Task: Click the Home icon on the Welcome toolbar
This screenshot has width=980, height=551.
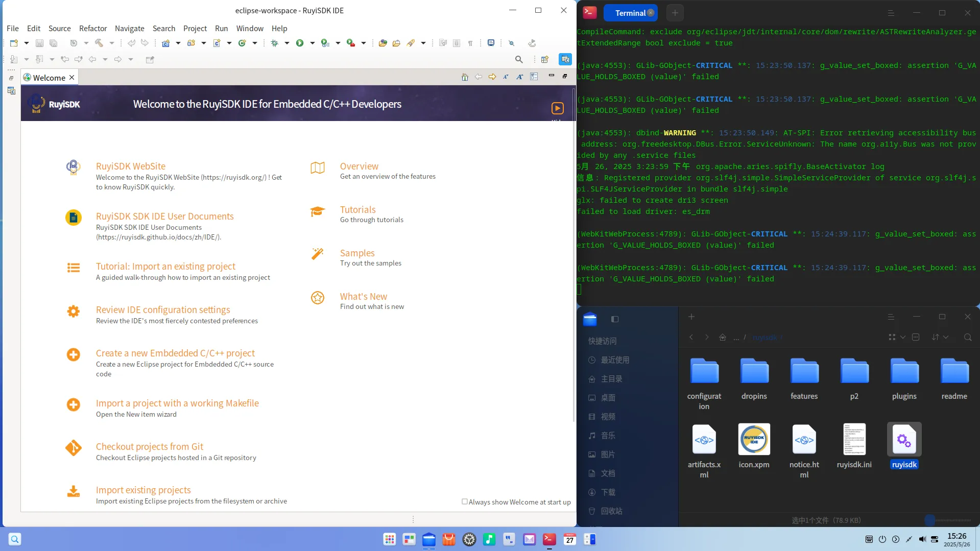Action: click(465, 77)
